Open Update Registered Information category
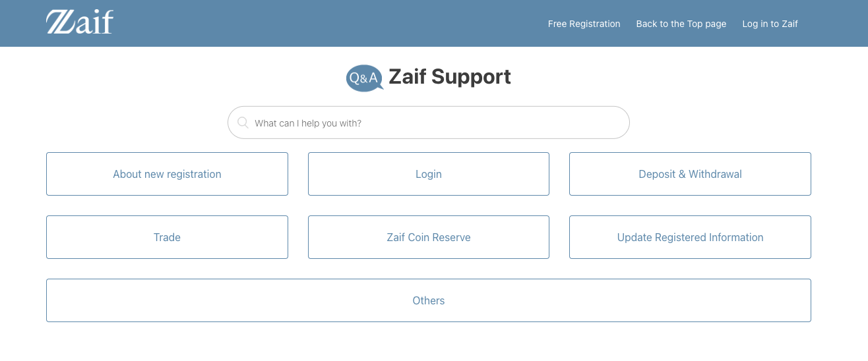The height and width of the screenshot is (361, 868). point(690,237)
